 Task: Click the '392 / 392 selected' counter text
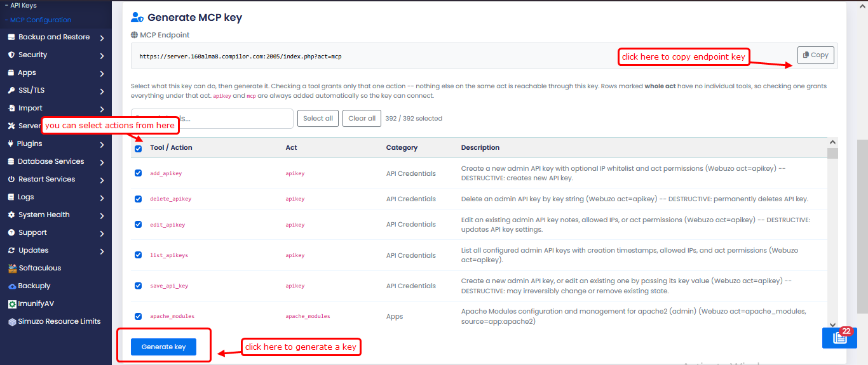(x=414, y=118)
